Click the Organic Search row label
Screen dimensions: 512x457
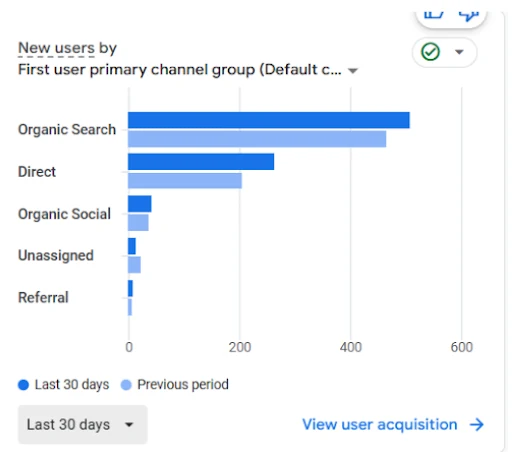(x=67, y=129)
